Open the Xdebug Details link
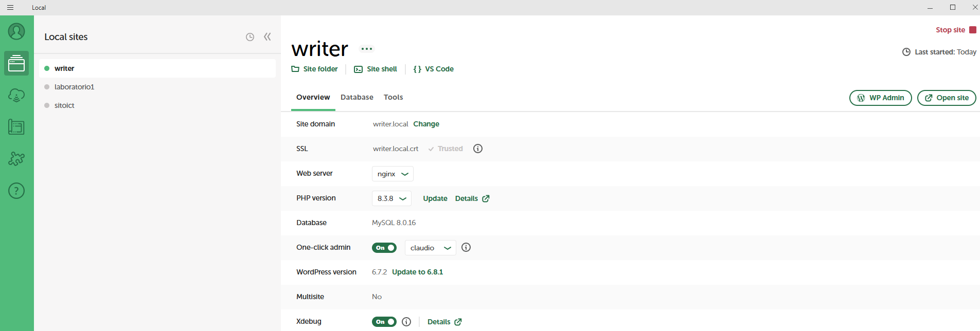 click(x=444, y=322)
